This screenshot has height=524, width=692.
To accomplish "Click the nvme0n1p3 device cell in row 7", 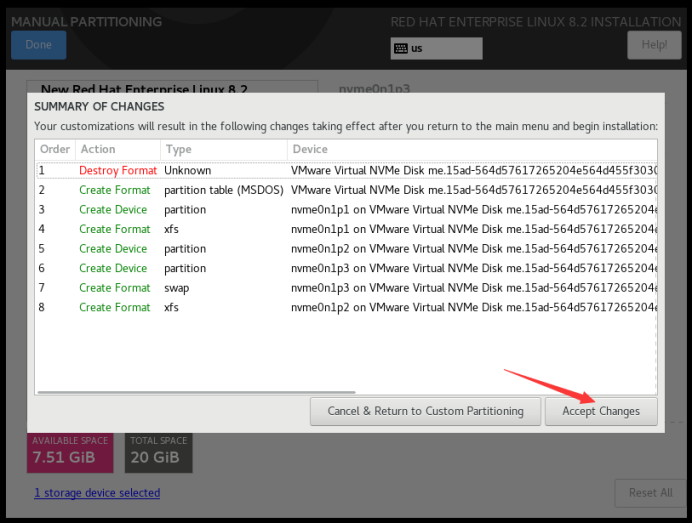I will point(474,288).
